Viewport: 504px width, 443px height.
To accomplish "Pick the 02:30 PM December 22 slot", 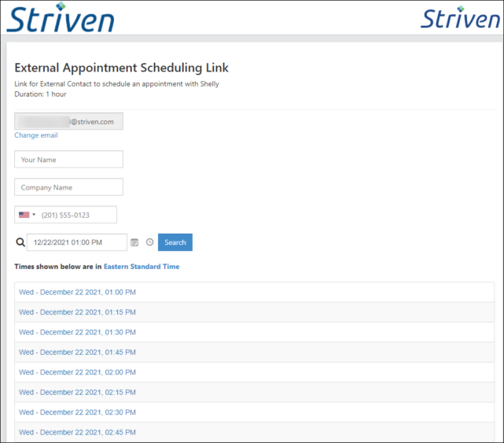I will 254,412.
